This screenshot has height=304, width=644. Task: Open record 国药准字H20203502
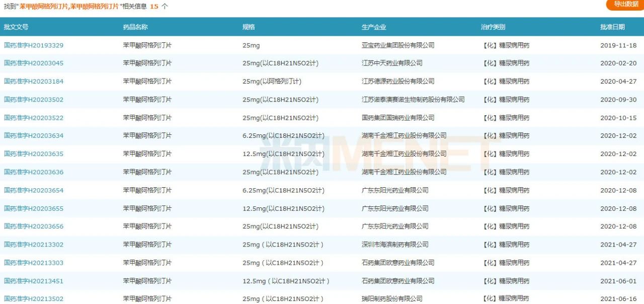click(x=34, y=100)
